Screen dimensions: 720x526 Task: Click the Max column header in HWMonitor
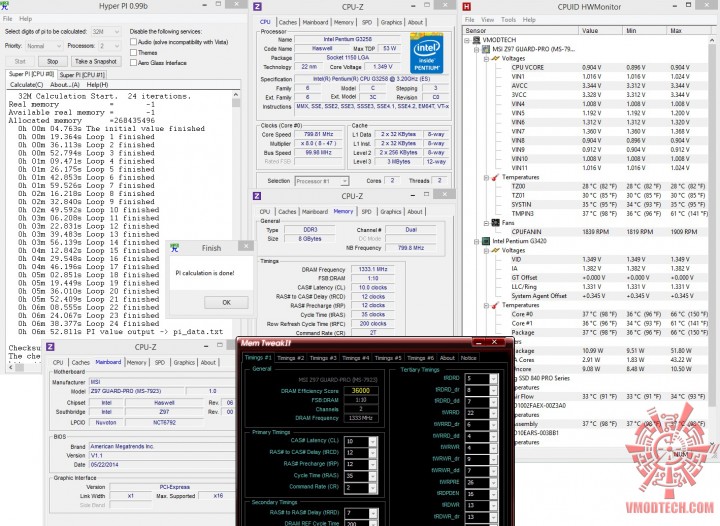[687, 30]
